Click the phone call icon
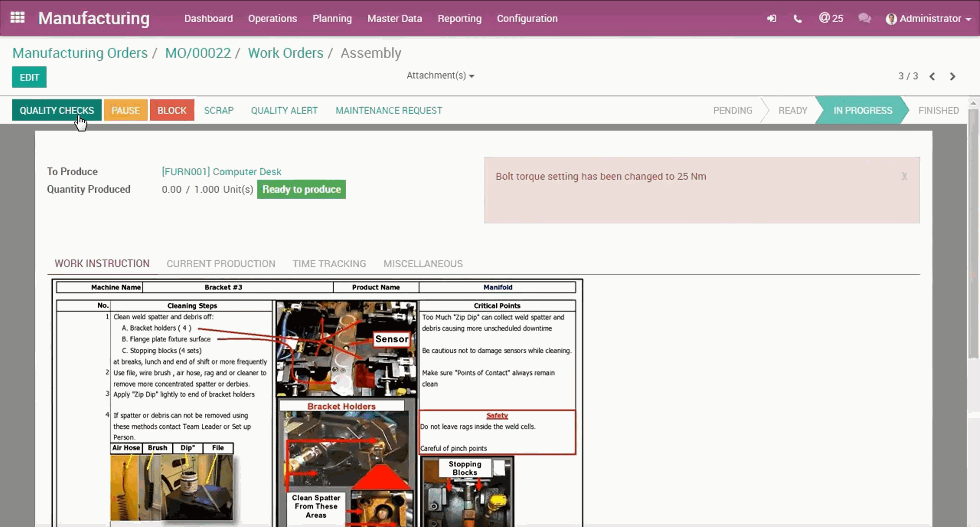Screen dimensions: 980x527 point(798,19)
